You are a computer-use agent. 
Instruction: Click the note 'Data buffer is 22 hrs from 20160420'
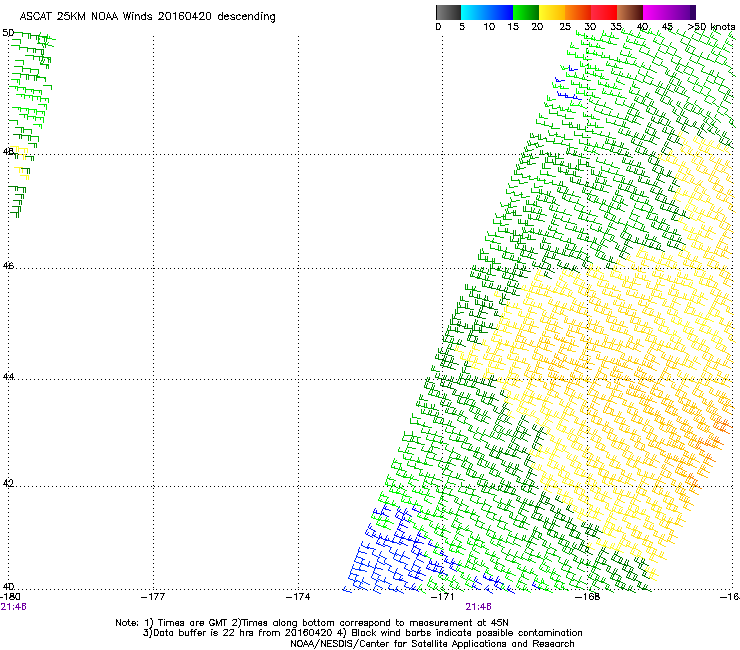tap(242, 633)
